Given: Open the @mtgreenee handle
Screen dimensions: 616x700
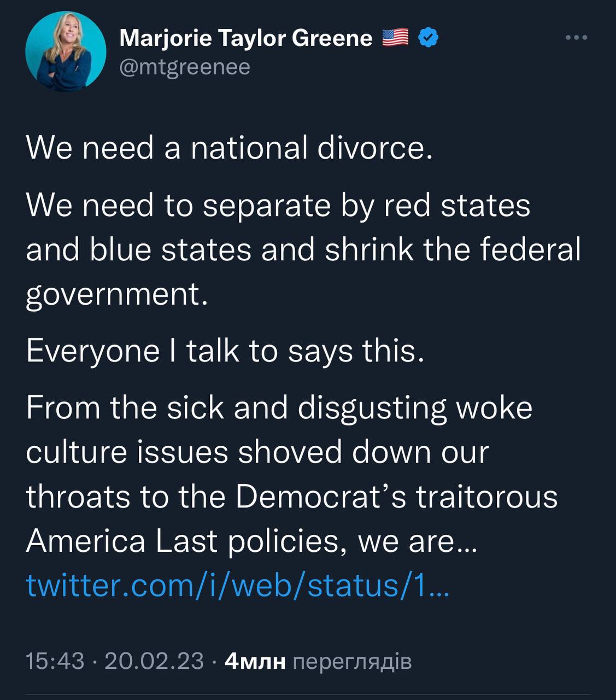Looking at the screenshot, I should [x=185, y=67].
